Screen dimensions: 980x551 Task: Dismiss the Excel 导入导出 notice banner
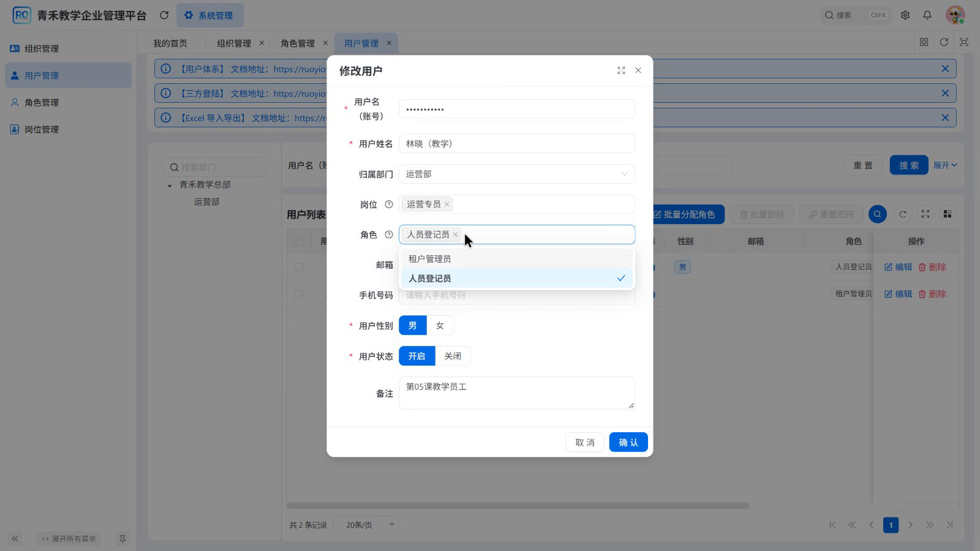pos(945,118)
